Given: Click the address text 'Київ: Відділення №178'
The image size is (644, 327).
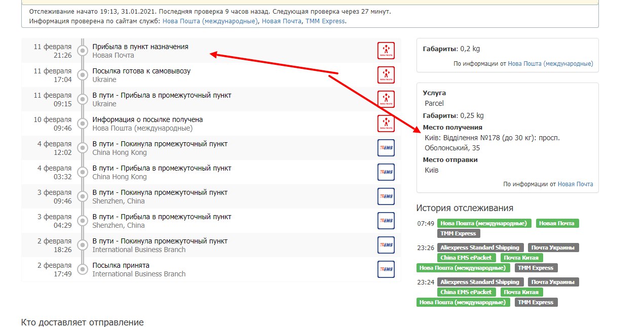Looking at the screenshot, I should (462, 138).
